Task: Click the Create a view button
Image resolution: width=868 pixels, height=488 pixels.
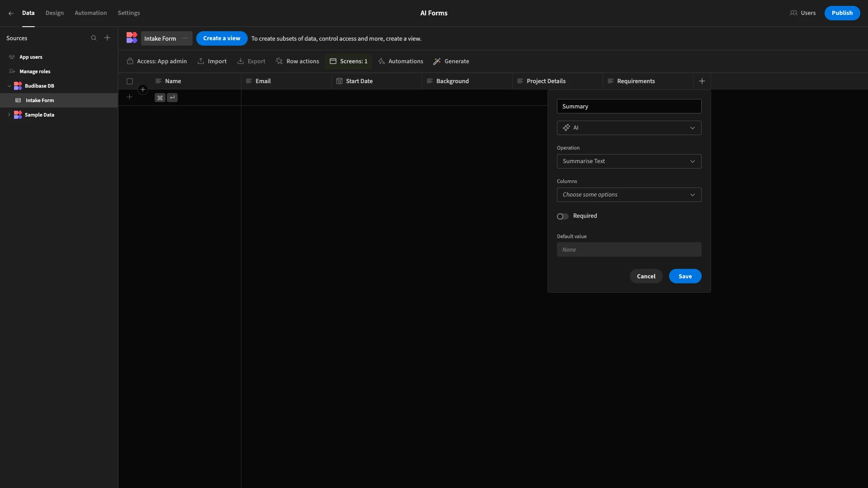Action: coord(222,38)
